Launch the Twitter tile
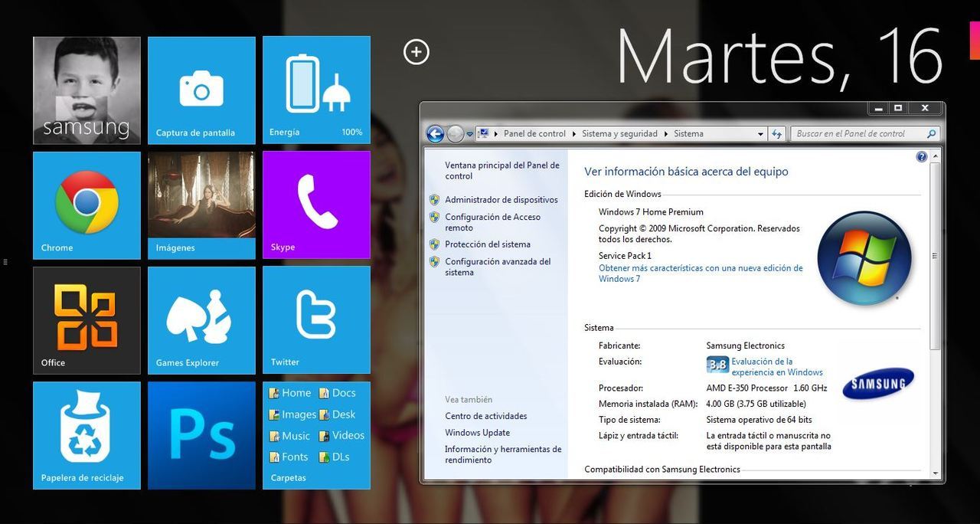The image size is (980, 524). point(316,320)
